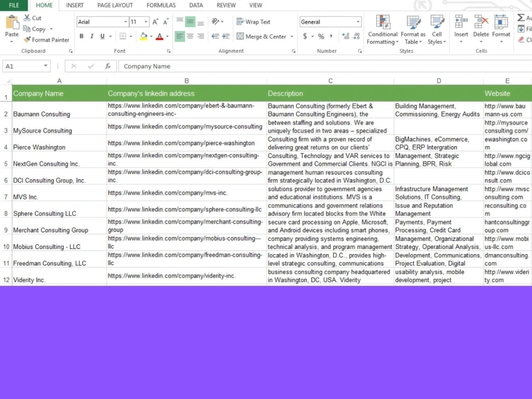
Task: Increase font size with the A-up icon
Action: point(155,22)
